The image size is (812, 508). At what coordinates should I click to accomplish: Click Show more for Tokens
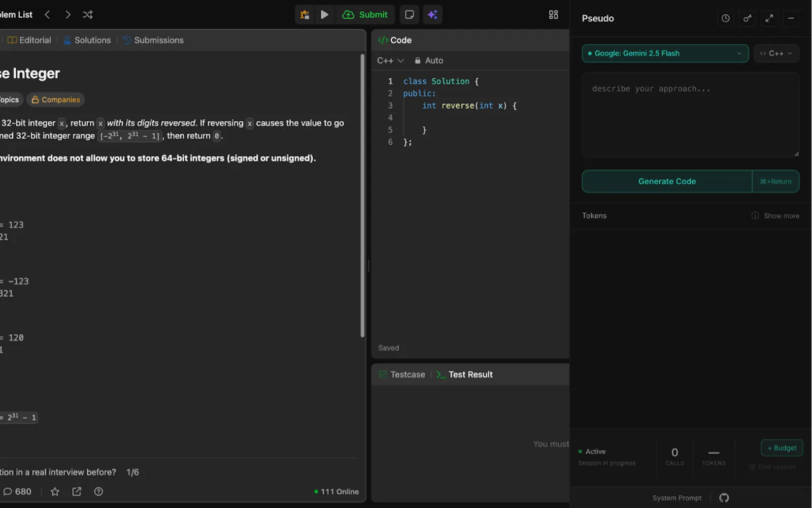click(x=782, y=216)
